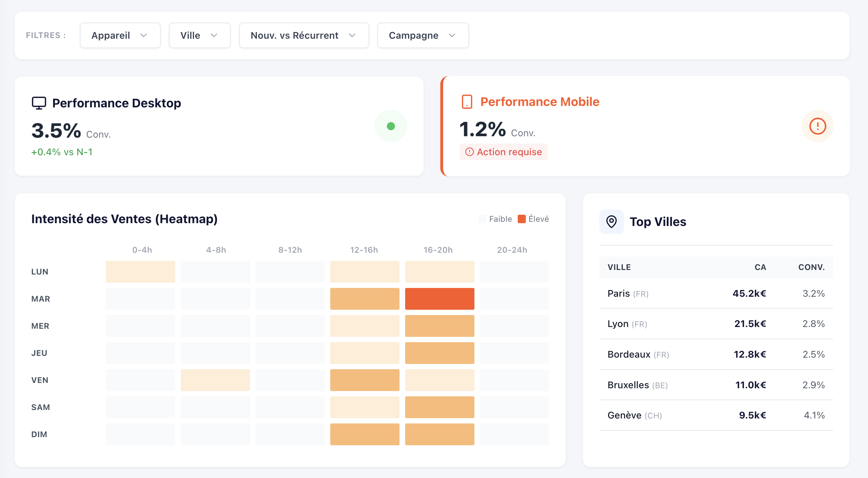Click the desktop monitor icon

pos(39,103)
